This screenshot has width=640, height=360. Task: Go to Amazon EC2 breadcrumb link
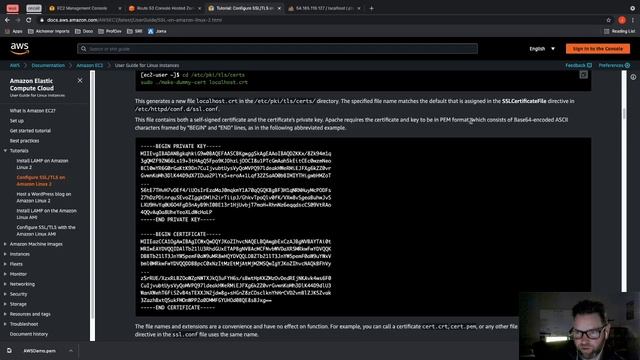pyautogui.click(x=90, y=65)
